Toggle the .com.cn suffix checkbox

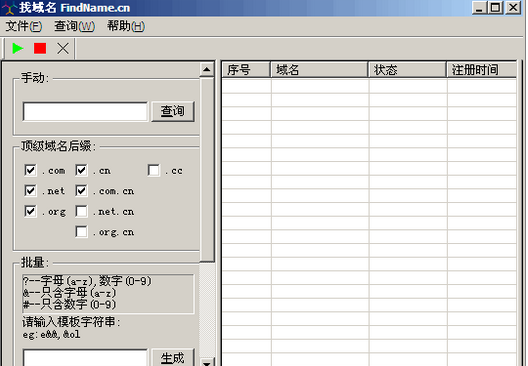click(81, 191)
